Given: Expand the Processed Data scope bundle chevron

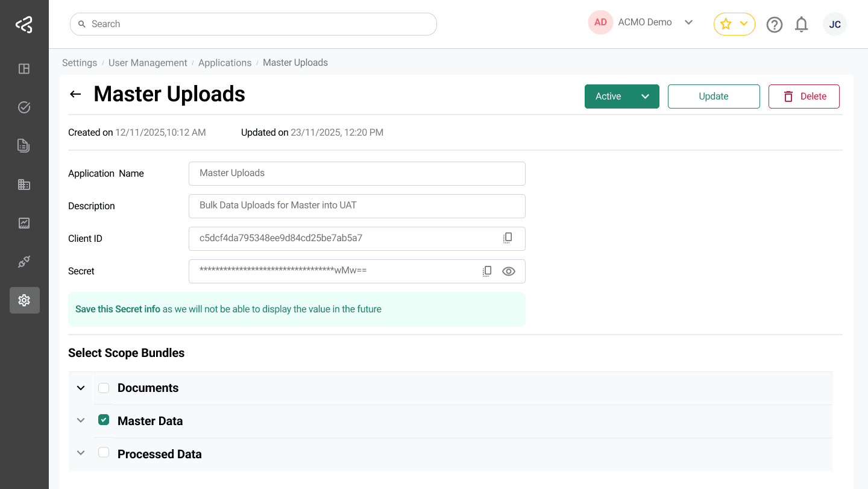Looking at the screenshot, I should tap(80, 453).
